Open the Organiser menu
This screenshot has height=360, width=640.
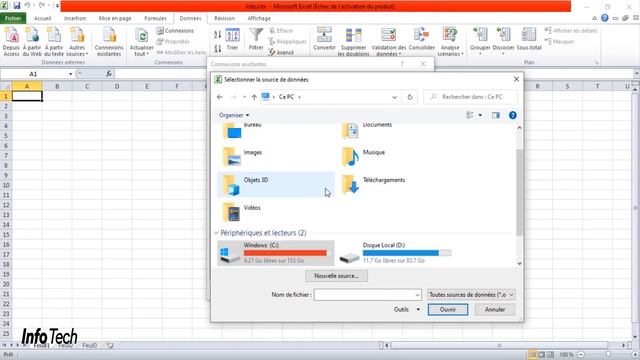click(x=234, y=115)
